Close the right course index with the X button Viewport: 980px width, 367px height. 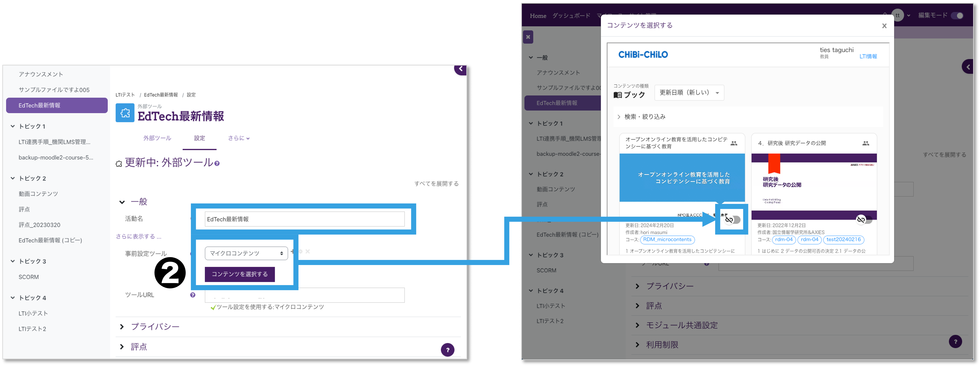tap(528, 37)
